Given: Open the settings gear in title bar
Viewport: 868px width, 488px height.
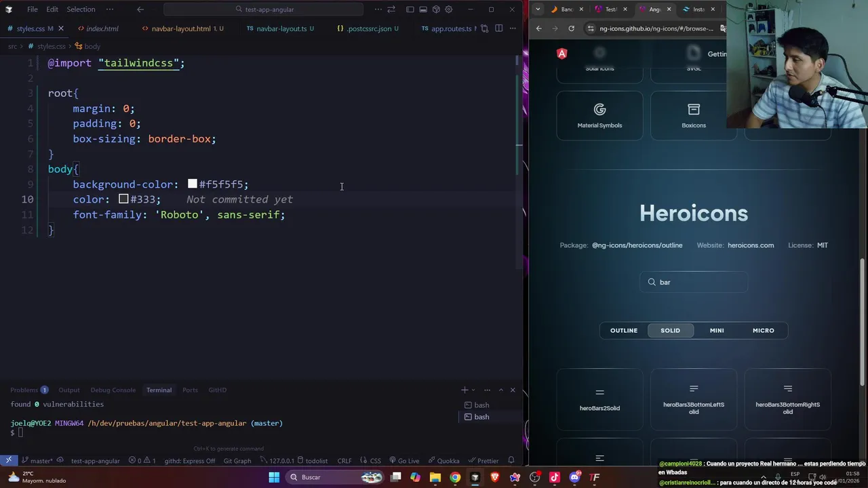Looking at the screenshot, I should coord(449,9).
